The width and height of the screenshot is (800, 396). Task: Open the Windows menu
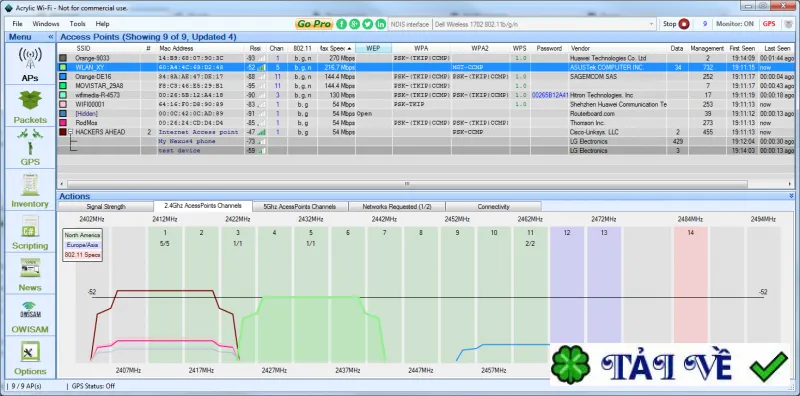[x=46, y=24]
